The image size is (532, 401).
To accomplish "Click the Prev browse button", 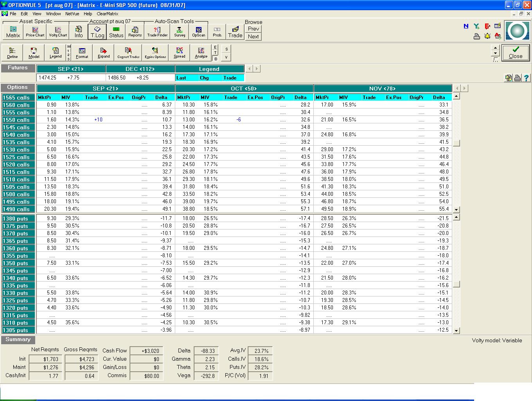I will click(x=253, y=29).
